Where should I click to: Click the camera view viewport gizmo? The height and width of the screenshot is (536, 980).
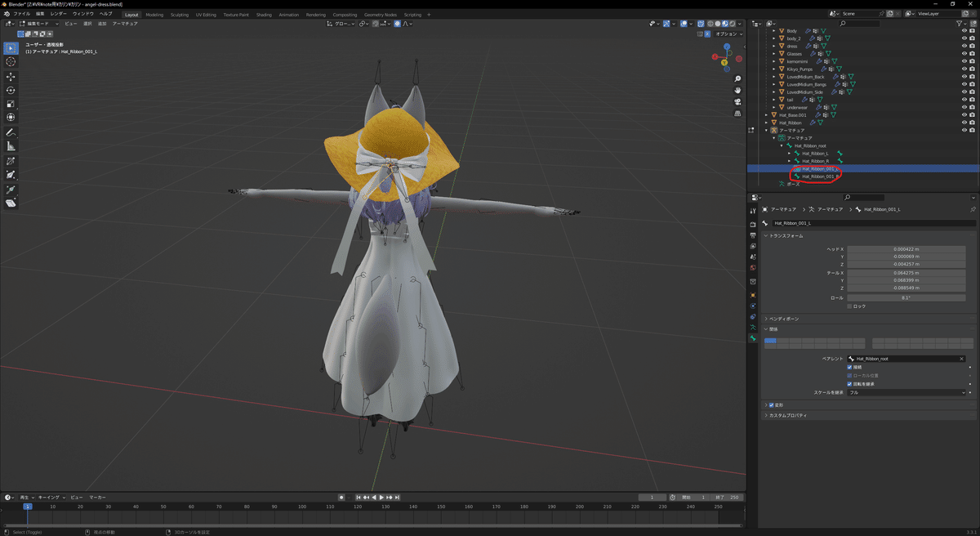click(x=737, y=102)
